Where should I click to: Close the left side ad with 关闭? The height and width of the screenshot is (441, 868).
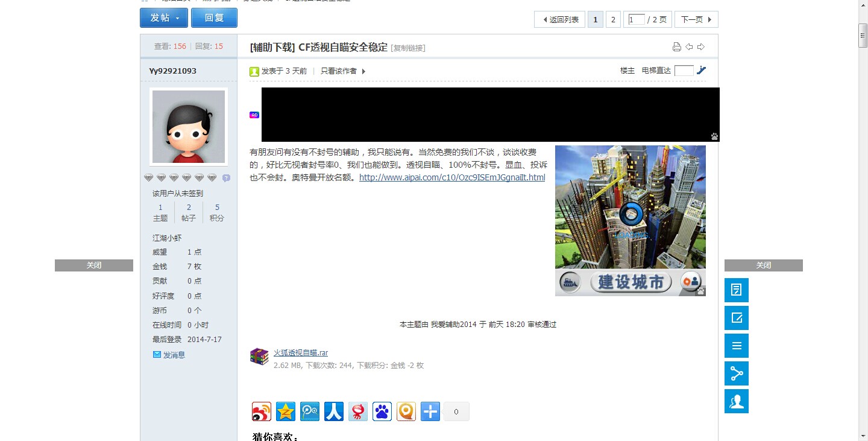point(94,265)
